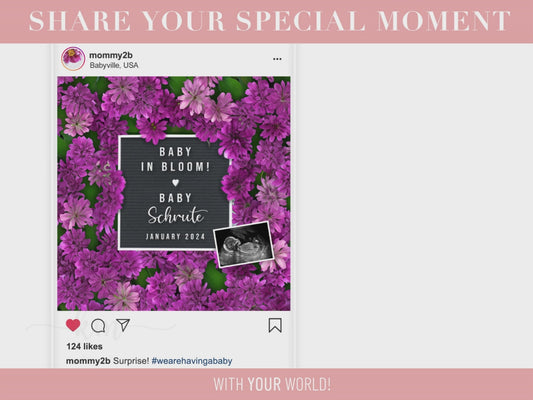
Task: Select the Schrute script name text
Action: [177, 215]
